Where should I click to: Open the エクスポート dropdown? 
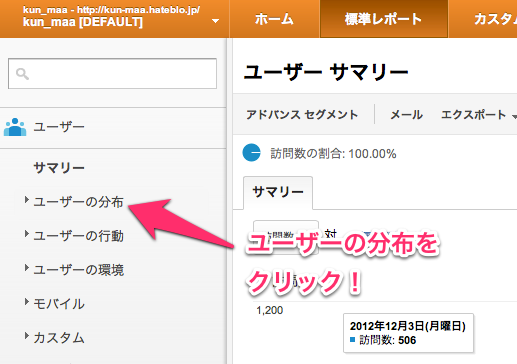479,115
